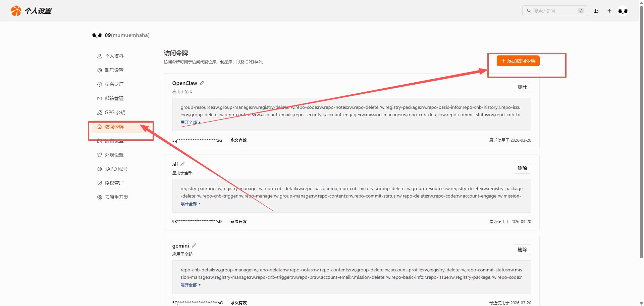
Task: Select GPG 公钥 from sidebar
Action: [x=115, y=113]
